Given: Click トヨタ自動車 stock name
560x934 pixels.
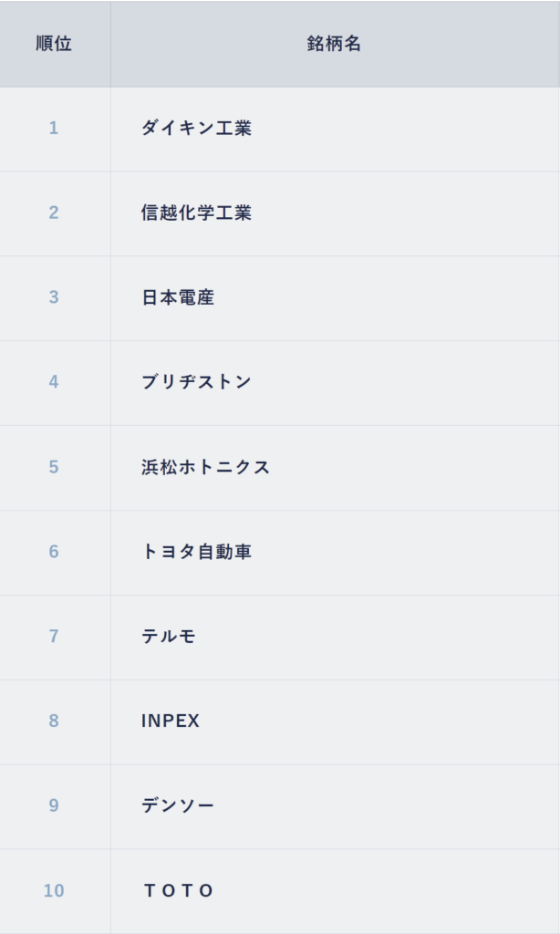Looking at the screenshot, I should pos(196,552).
